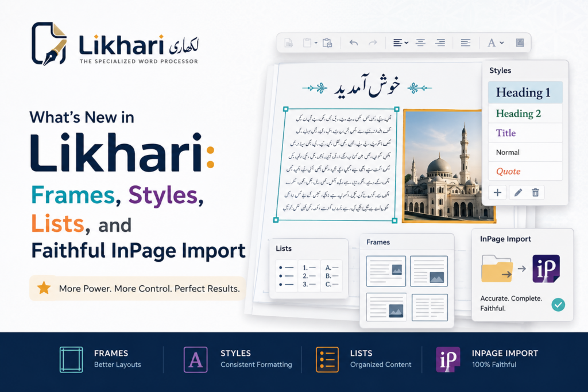Screen dimensions: 588x392
Task: Click the Lists icon in bottom bar
Action: click(x=327, y=360)
